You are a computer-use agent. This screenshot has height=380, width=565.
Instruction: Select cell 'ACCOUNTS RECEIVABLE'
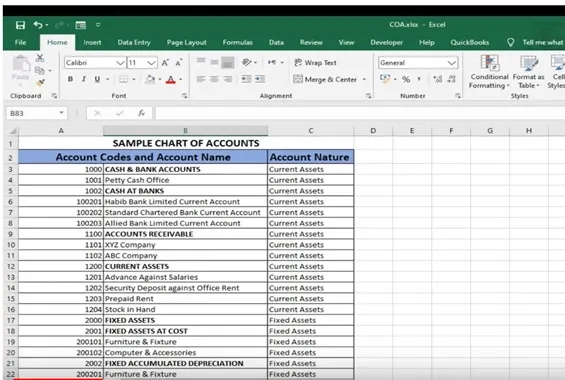pos(185,234)
